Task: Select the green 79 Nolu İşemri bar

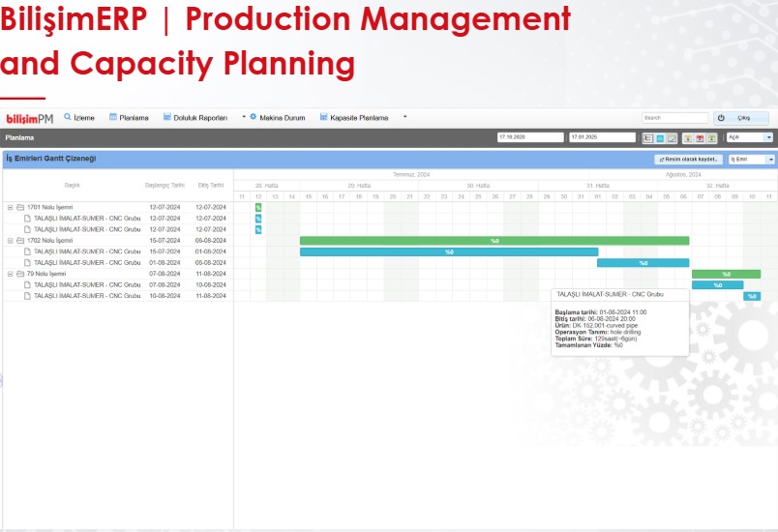Action: point(726,274)
